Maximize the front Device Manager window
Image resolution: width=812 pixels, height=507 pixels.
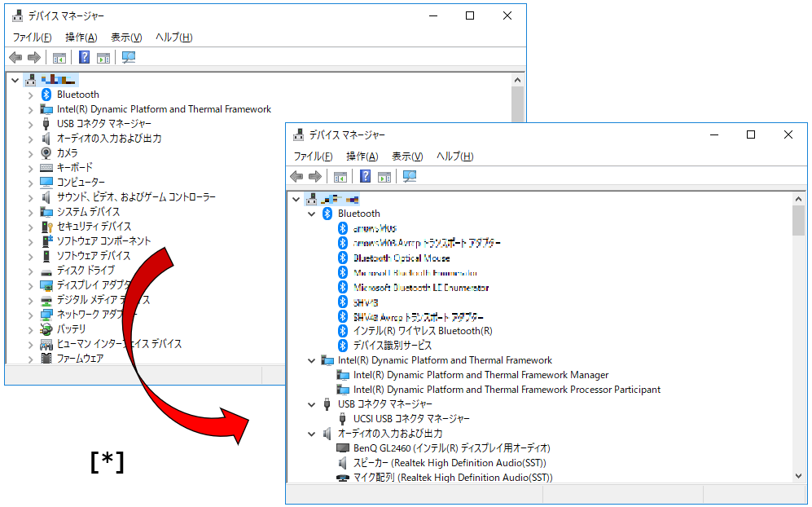tap(750, 134)
